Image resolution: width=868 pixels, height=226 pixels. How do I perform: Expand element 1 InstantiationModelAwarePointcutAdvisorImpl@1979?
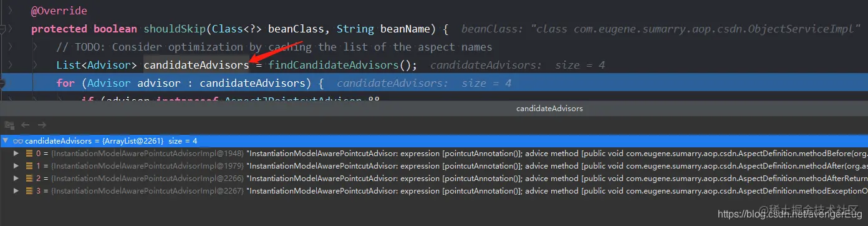[17, 165]
